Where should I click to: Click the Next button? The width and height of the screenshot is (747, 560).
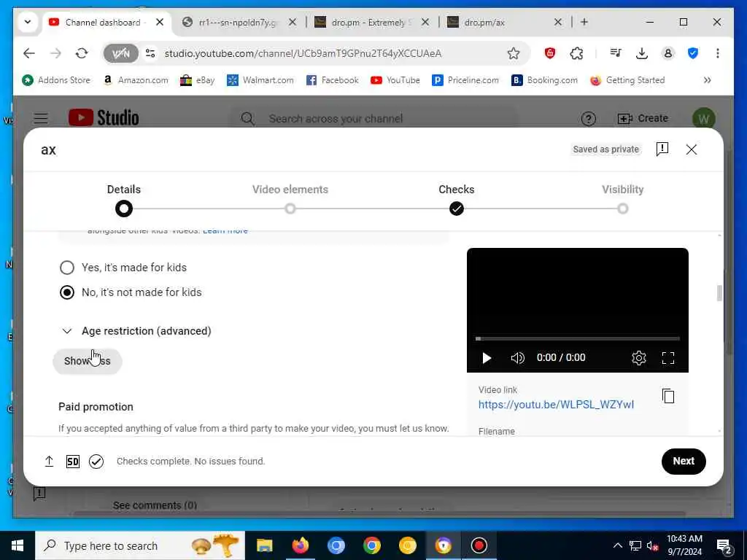[x=683, y=461]
